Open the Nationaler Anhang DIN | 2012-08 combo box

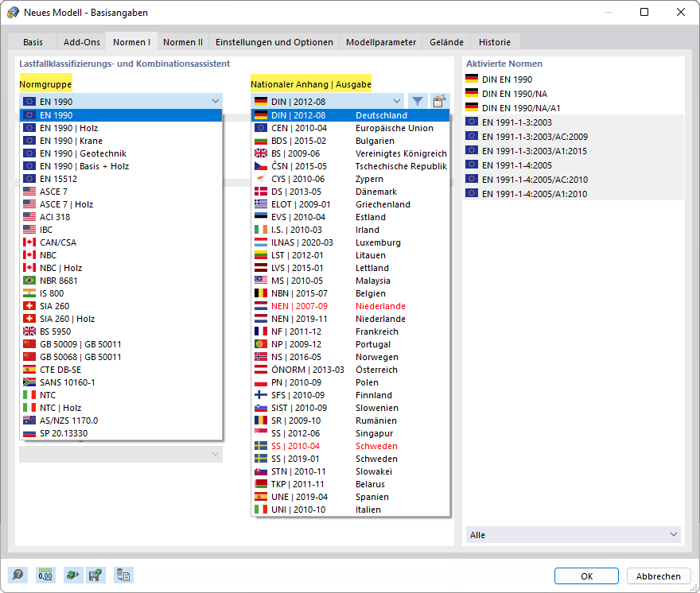click(328, 101)
